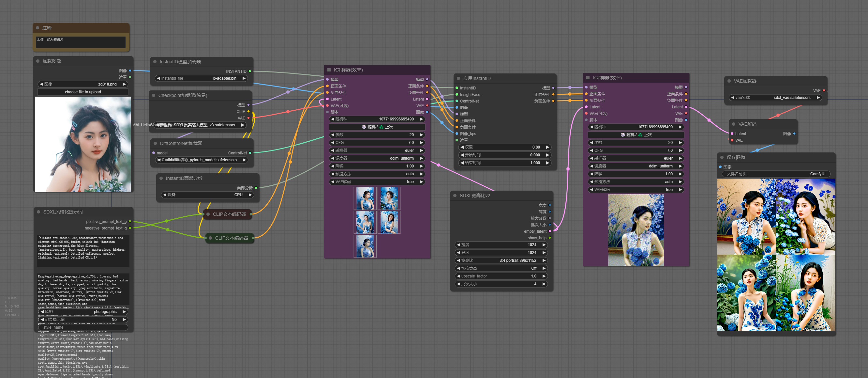Toggle the 记录提示词 No switch
Image resolution: width=868 pixels, height=378 pixels.
click(x=83, y=319)
